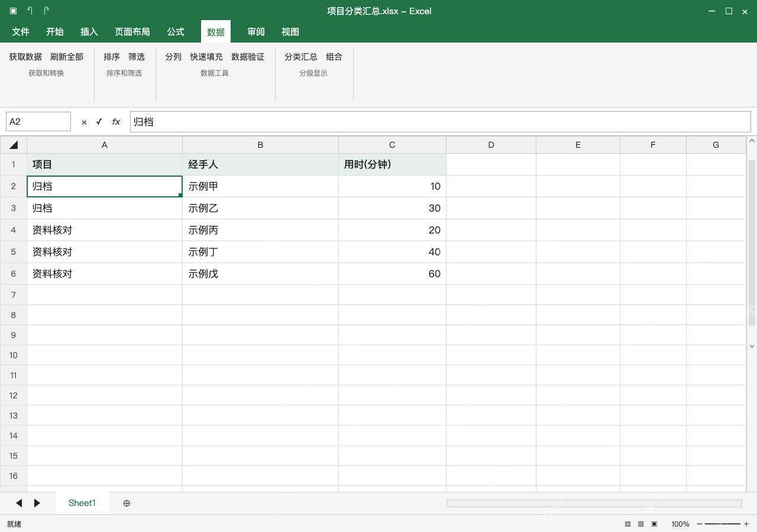Zoom out with the minus icon
Screen dimensions: 757x532
coord(700,524)
